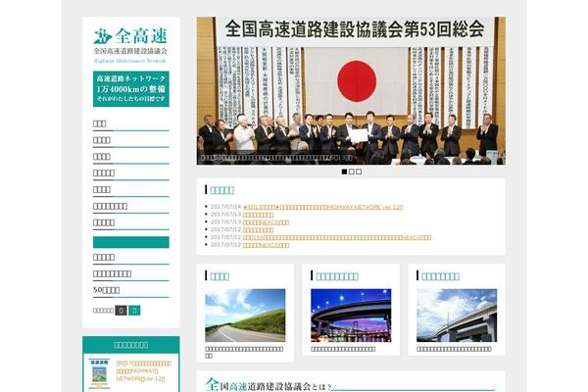Select the middle slideshow indicator dot
588x392 pixels.
(x=352, y=171)
